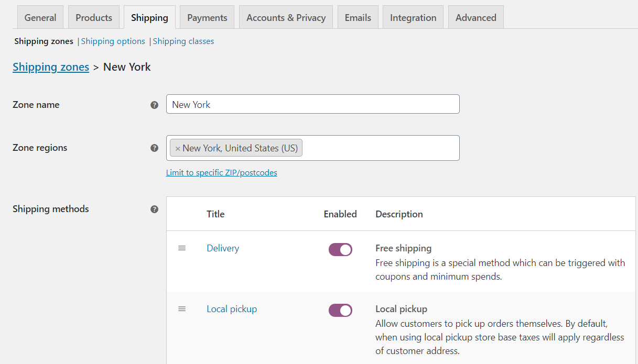This screenshot has width=638, height=364.
Task: Click the help icon beside Shipping methods
Action: 154,208
